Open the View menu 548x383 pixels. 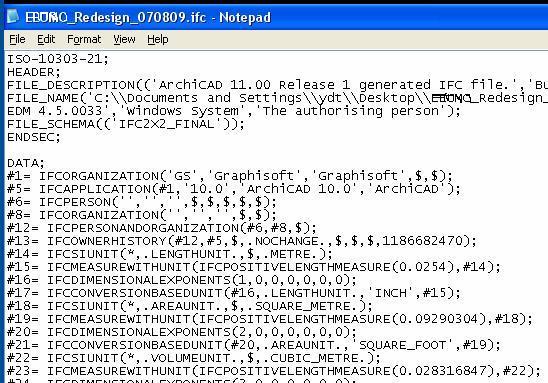click(124, 39)
